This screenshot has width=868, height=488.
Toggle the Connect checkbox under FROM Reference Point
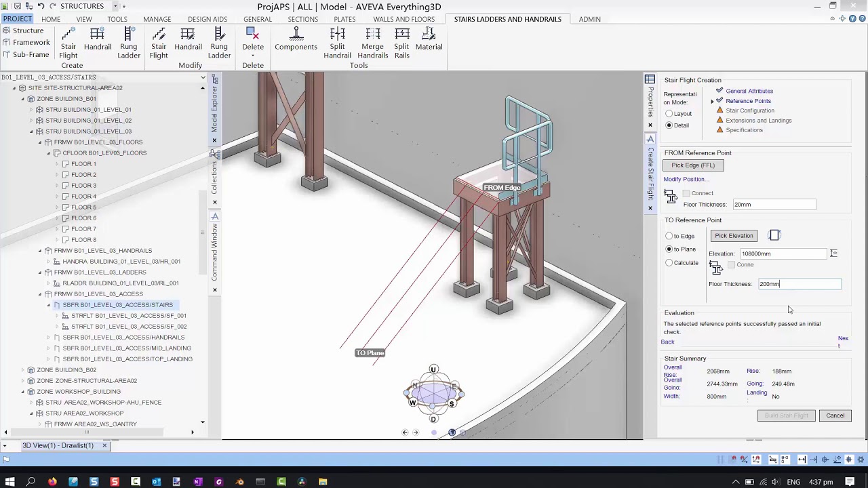coord(686,193)
